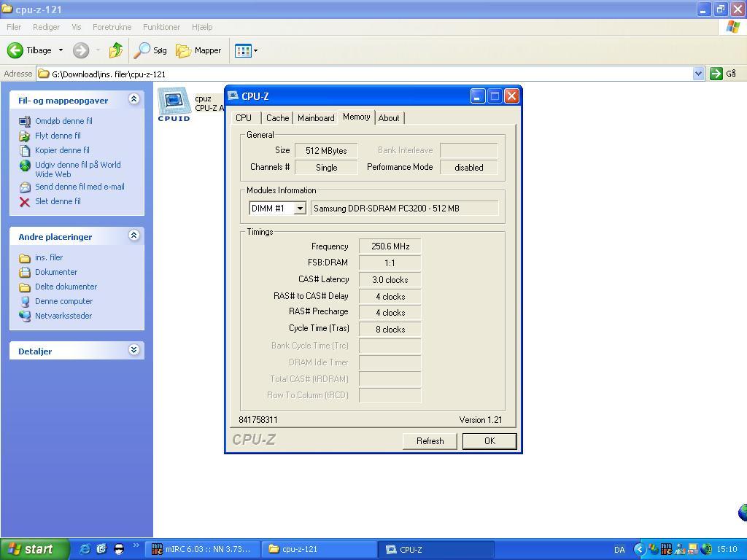Click the Windows start button
Image resolution: width=747 pixels, height=560 pixels.
click(34, 549)
